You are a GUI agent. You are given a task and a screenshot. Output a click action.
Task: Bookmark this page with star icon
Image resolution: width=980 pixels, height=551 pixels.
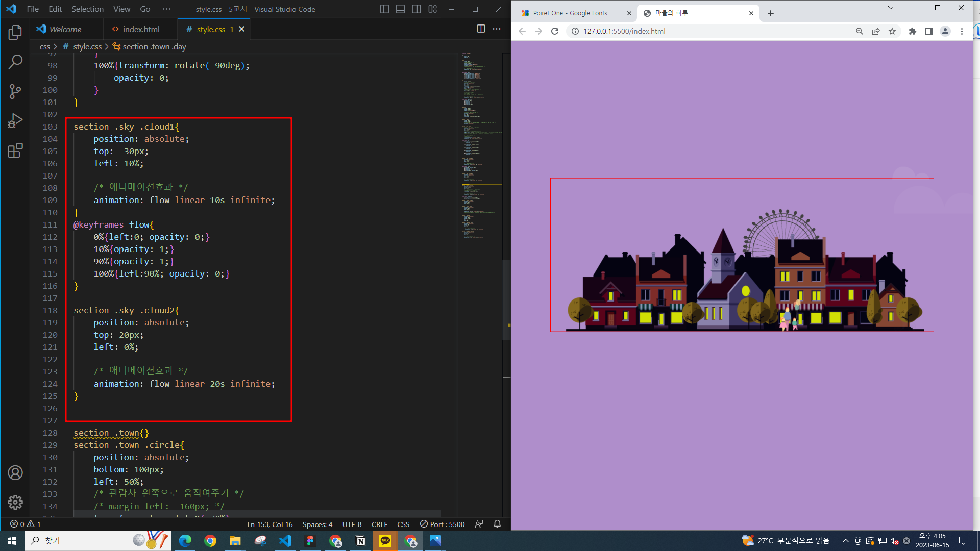click(892, 31)
